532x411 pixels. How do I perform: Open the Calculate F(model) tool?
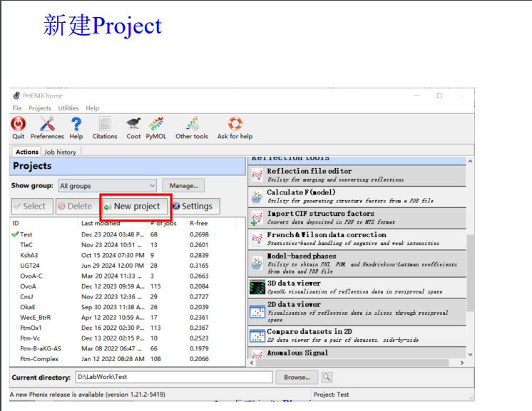coord(357,197)
